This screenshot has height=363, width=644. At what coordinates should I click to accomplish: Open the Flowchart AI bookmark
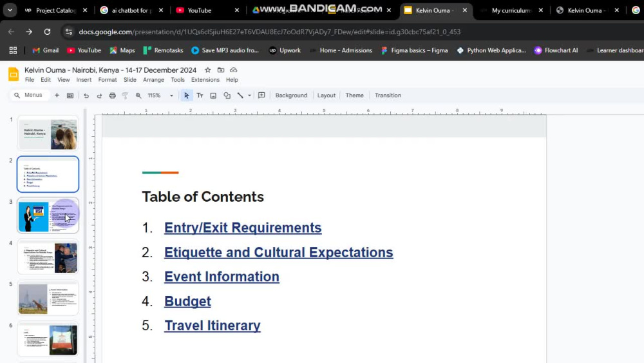coord(556,50)
